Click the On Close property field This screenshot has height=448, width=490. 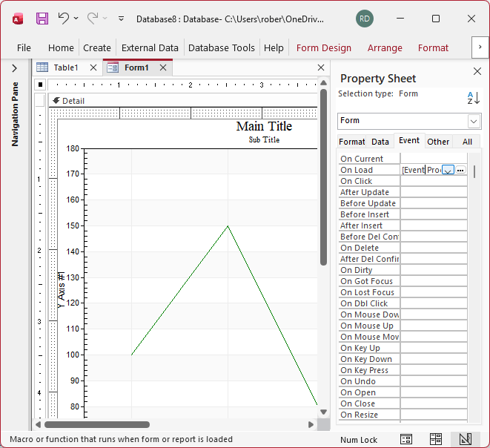click(x=434, y=403)
